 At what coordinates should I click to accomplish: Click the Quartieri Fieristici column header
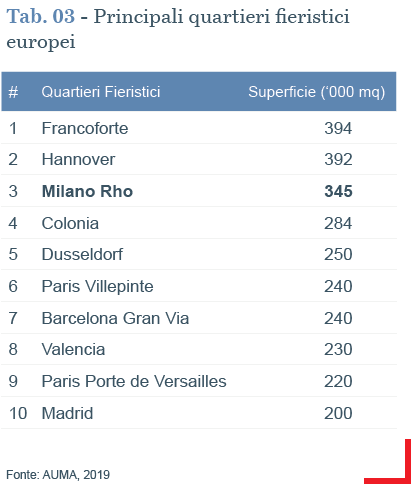point(101,92)
